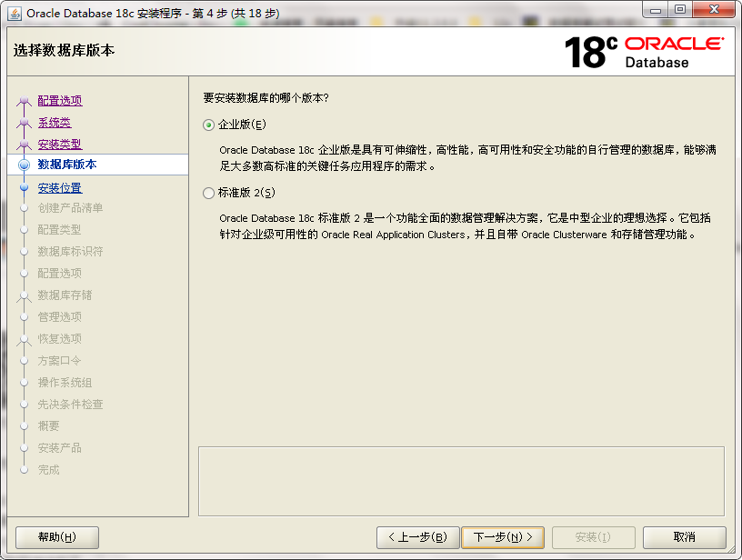Click the Oracle 18c Database logo

tap(644, 52)
